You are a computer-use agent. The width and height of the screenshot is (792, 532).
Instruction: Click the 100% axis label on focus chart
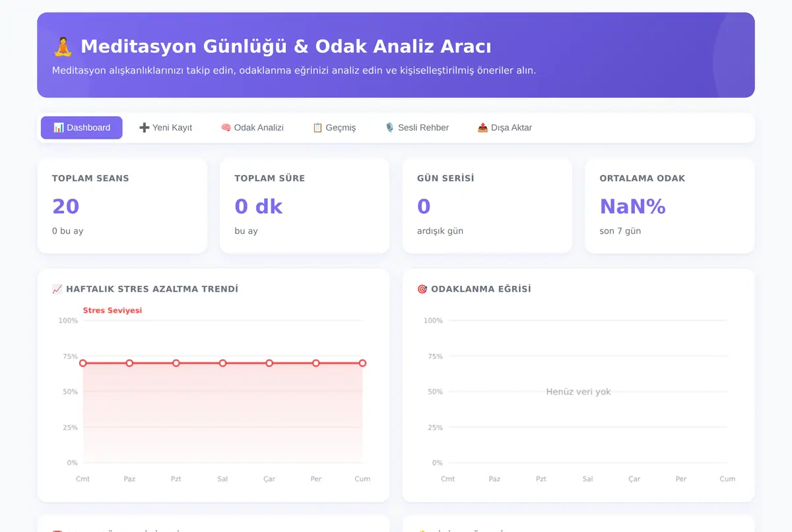[433, 321]
